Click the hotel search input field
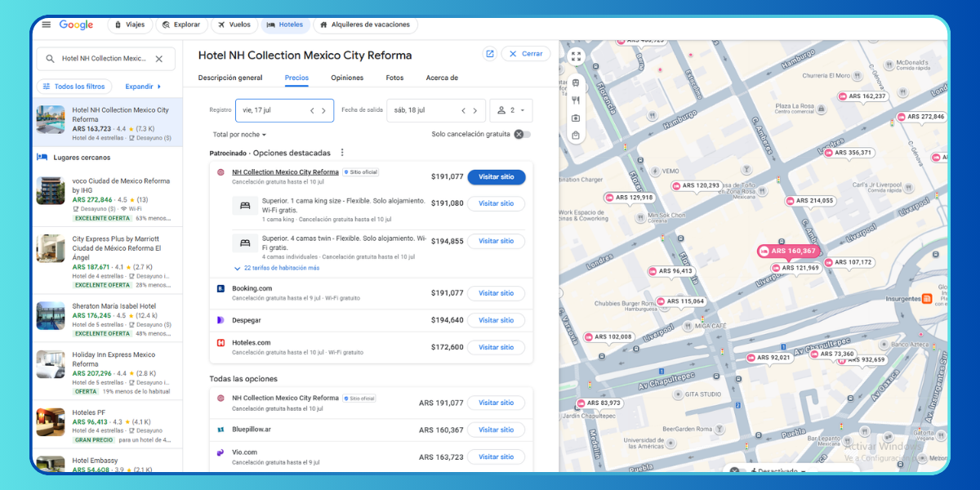Screen dimensions: 980x490 105,59
